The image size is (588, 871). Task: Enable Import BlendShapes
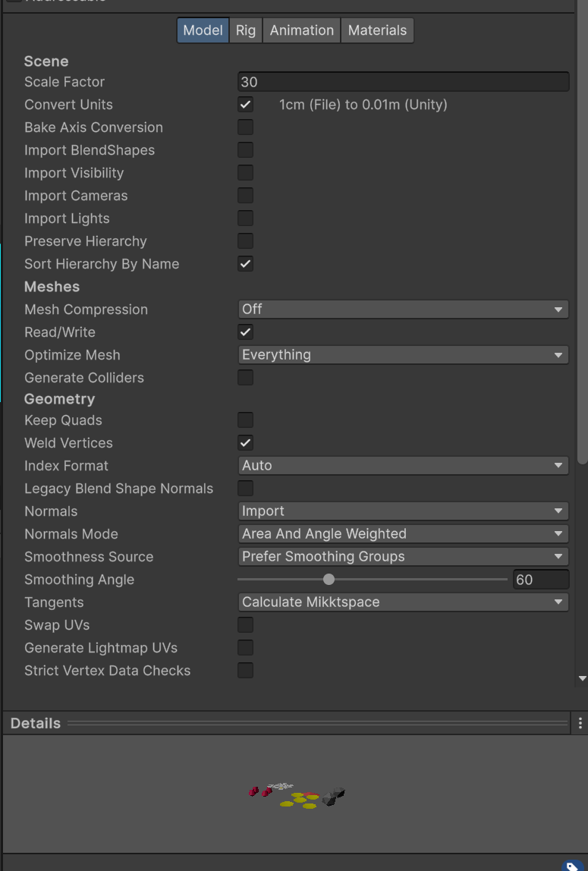[245, 150]
